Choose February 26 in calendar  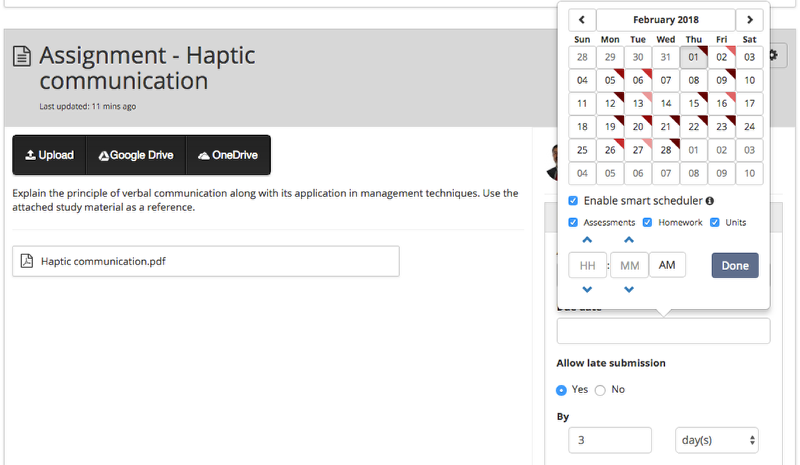click(x=610, y=150)
